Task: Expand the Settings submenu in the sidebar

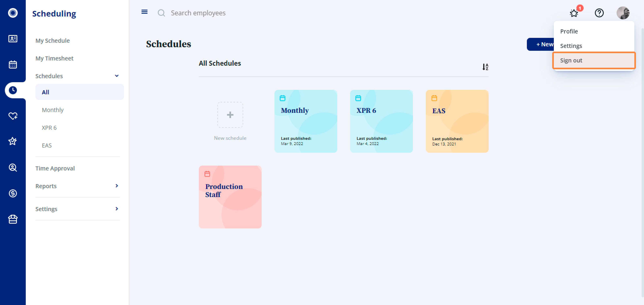Action: click(x=117, y=209)
